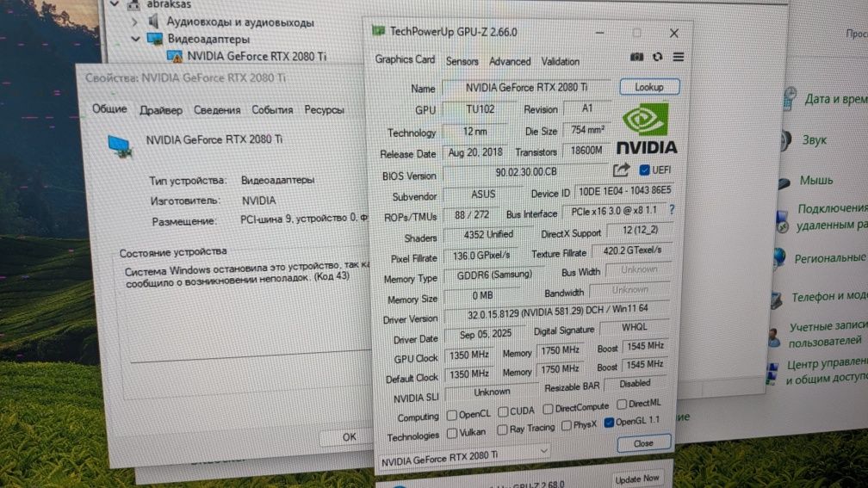Viewport: 868px width, 488px height.
Task: Switch to the Sensors tab
Action: pos(462,61)
